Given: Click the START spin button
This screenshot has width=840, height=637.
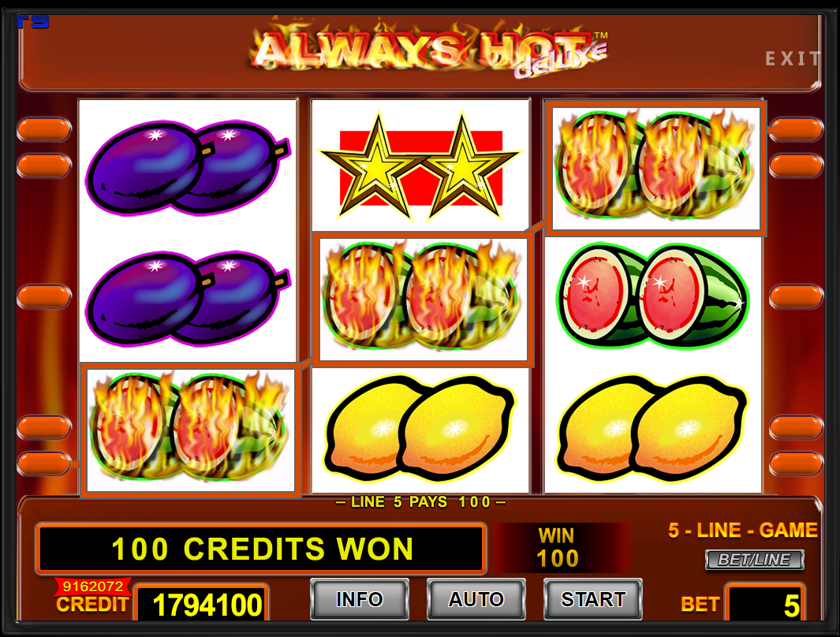Looking at the screenshot, I should [x=592, y=599].
